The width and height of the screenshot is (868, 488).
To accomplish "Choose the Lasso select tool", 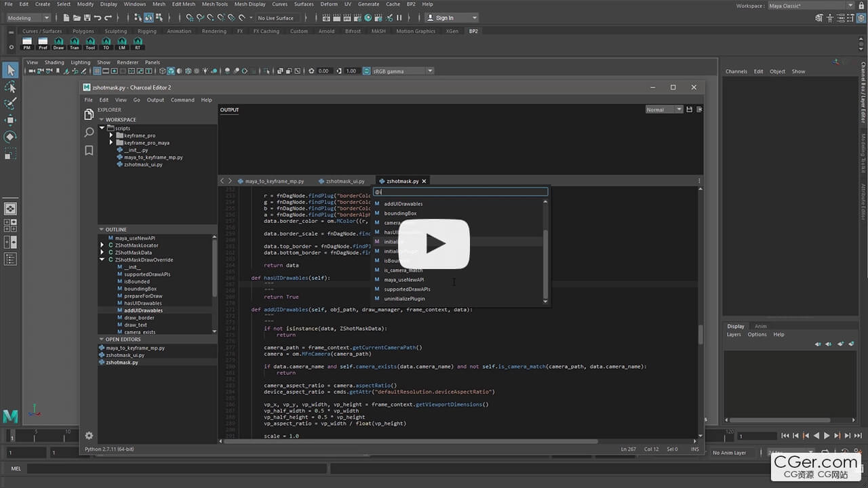I will tap(10, 87).
